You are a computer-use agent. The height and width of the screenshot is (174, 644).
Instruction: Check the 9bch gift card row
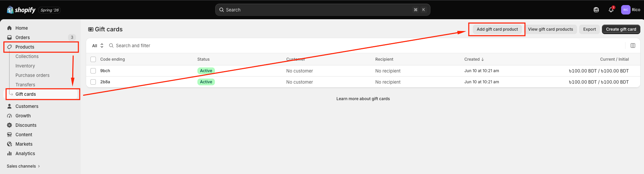point(93,71)
